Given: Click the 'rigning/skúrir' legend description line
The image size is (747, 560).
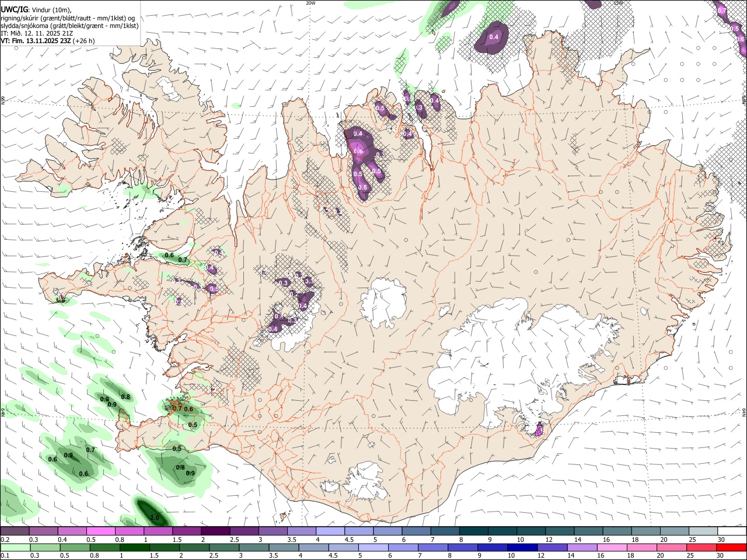Looking at the screenshot, I should click(x=68, y=18).
